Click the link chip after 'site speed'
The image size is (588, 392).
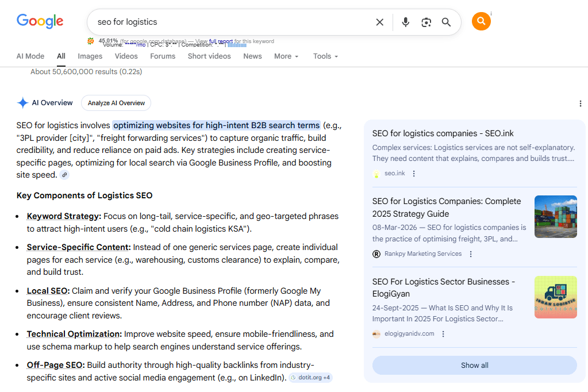click(x=65, y=175)
